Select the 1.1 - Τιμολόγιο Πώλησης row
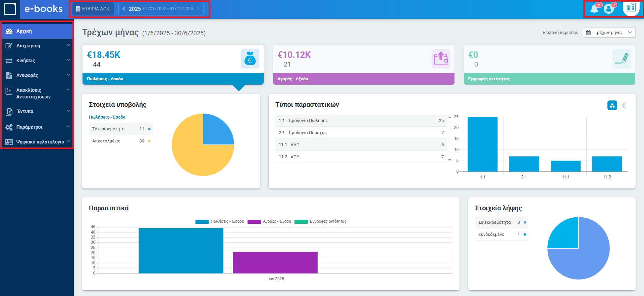The width and height of the screenshot is (644, 296). tap(361, 121)
